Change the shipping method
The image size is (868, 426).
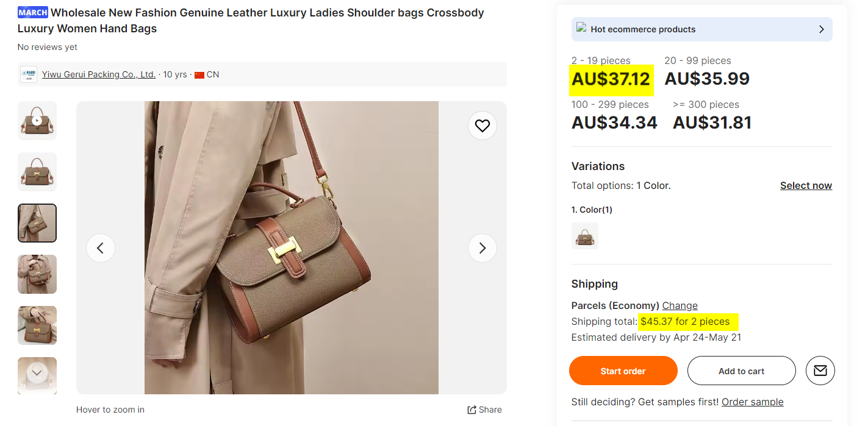point(680,305)
